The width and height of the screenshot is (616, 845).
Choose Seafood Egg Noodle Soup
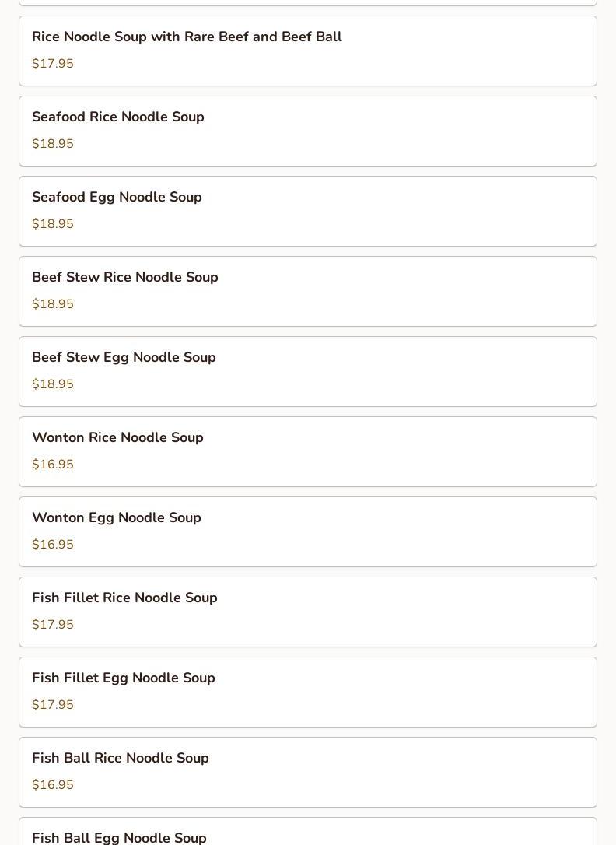pos(117,198)
